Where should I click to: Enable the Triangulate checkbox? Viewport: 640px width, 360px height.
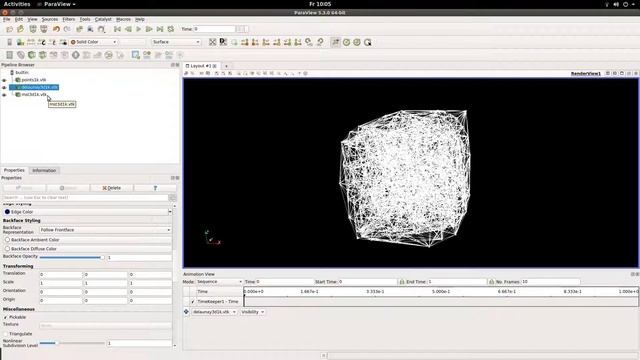pos(6,334)
